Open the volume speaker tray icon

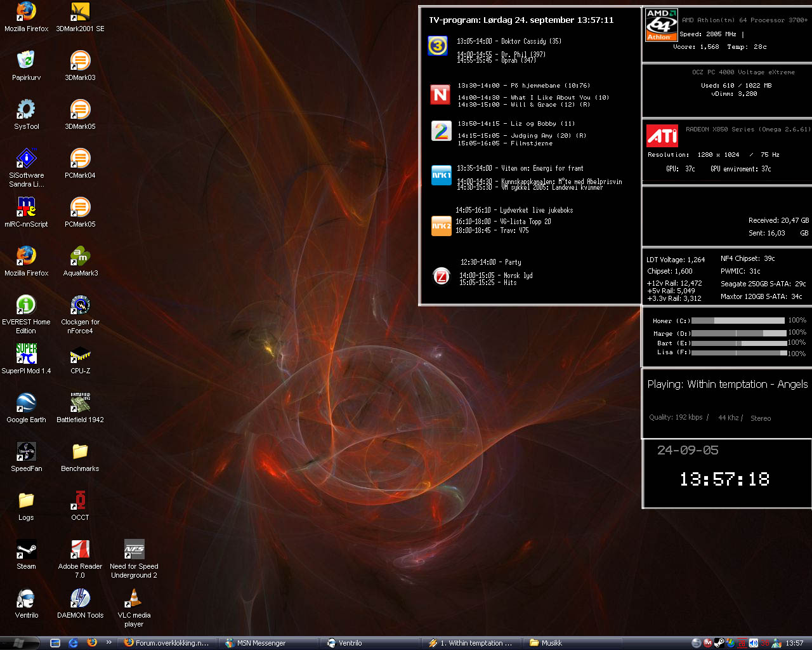click(753, 643)
